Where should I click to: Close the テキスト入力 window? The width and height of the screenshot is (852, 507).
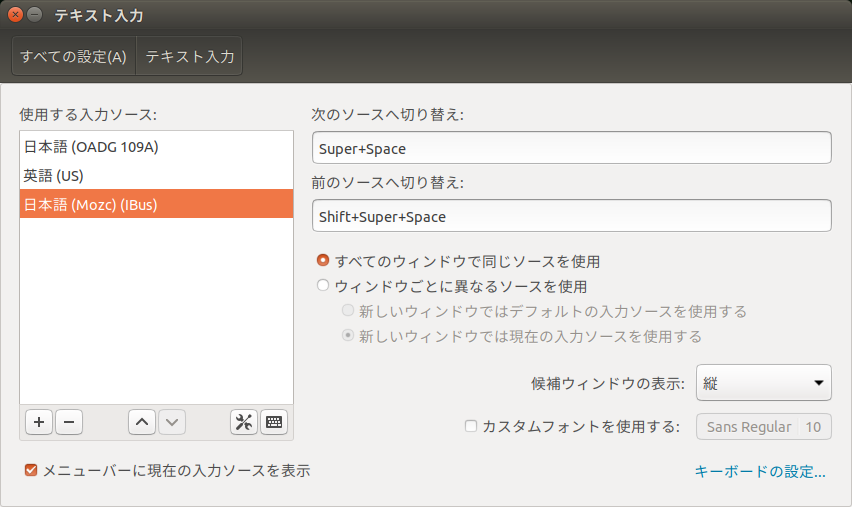pyautogui.click(x=15, y=15)
